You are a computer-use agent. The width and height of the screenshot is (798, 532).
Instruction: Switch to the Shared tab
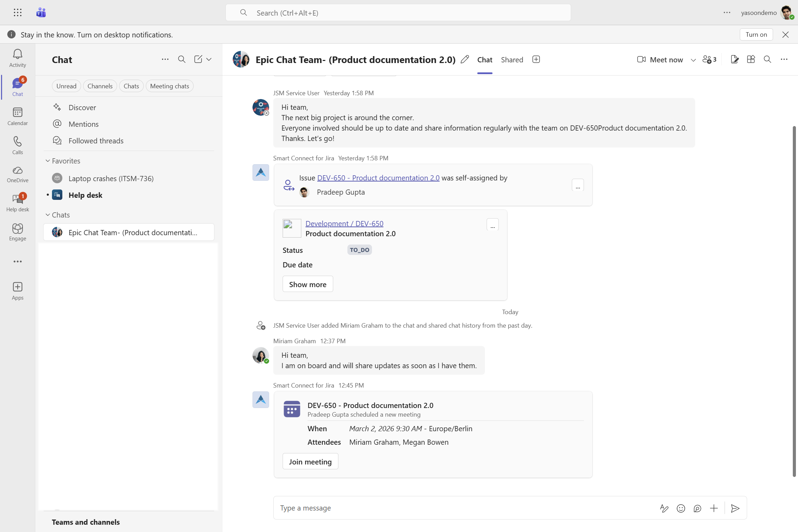pyautogui.click(x=512, y=60)
